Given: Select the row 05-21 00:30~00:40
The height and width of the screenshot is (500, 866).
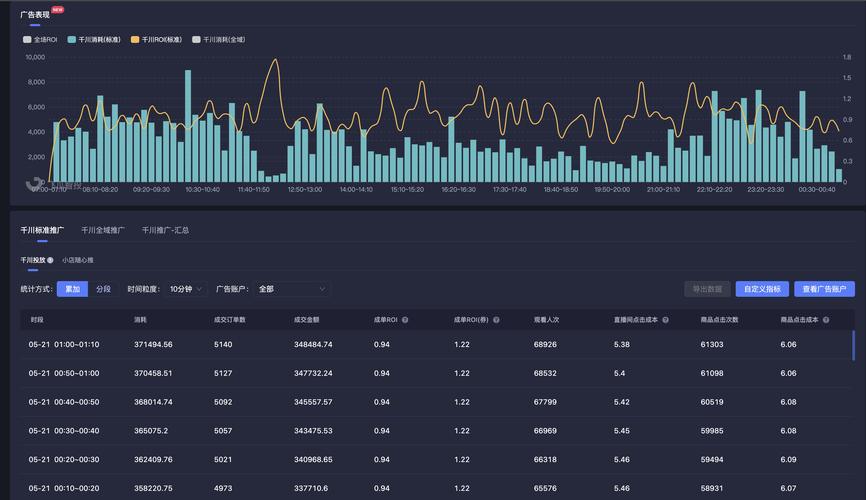Looking at the screenshot, I should pyautogui.click(x=436, y=430).
